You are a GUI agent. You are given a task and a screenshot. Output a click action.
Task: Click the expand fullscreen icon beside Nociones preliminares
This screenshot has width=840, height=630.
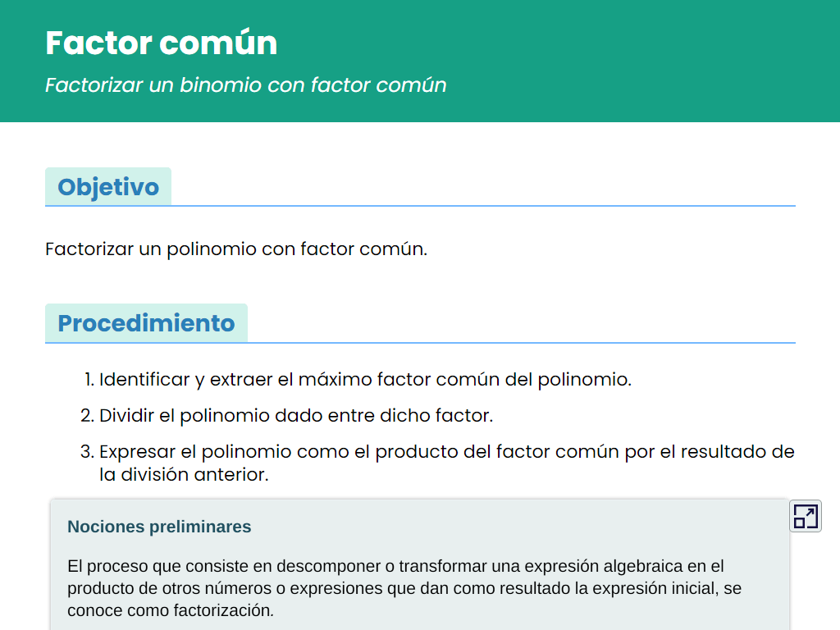[806, 517]
